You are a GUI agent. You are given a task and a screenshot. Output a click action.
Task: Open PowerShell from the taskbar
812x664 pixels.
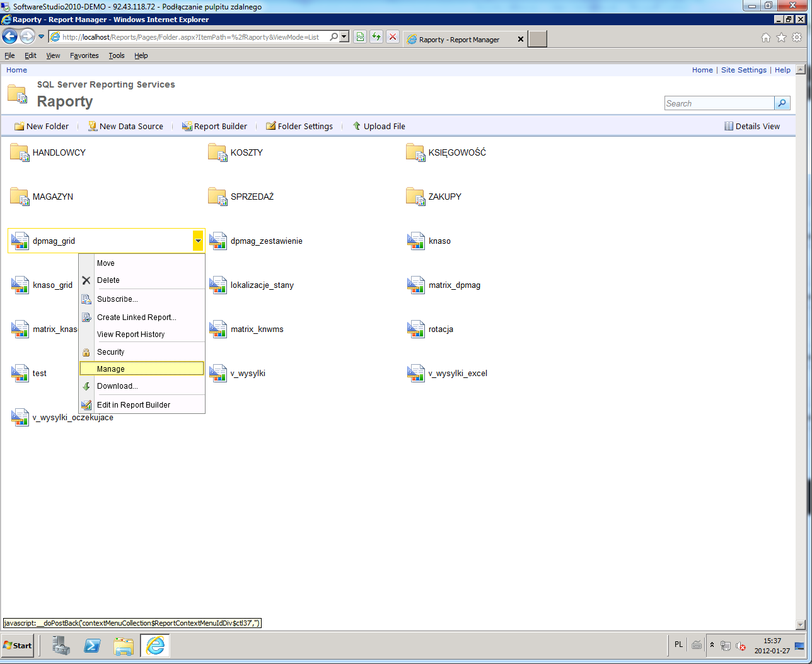coord(92,646)
